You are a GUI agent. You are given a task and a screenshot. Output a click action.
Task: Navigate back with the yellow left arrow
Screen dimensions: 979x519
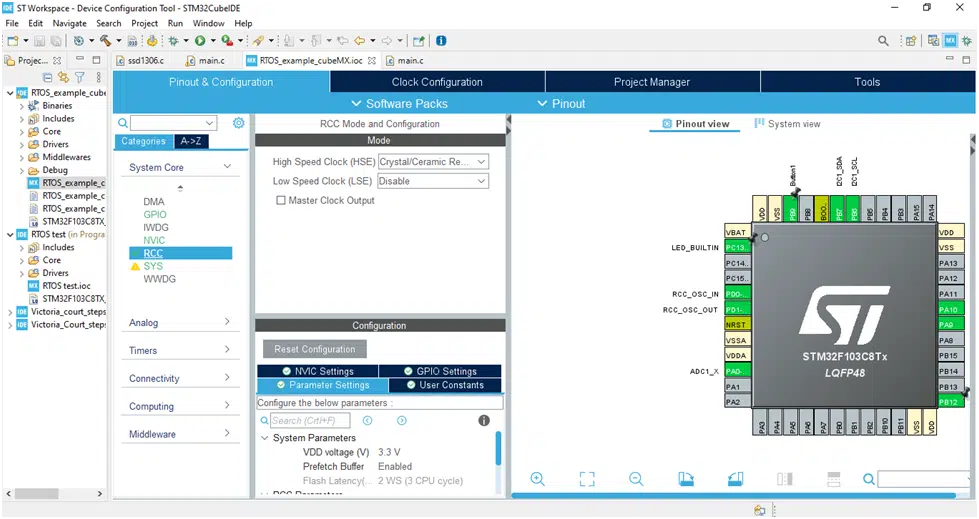[x=360, y=41]
